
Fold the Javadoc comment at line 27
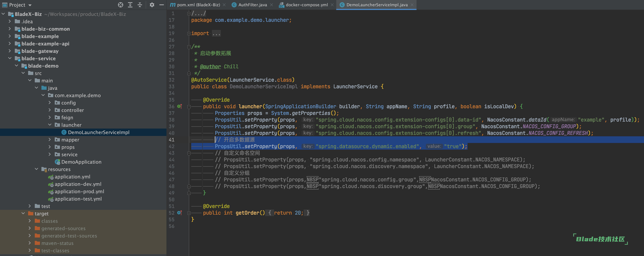tap(189, 47)
